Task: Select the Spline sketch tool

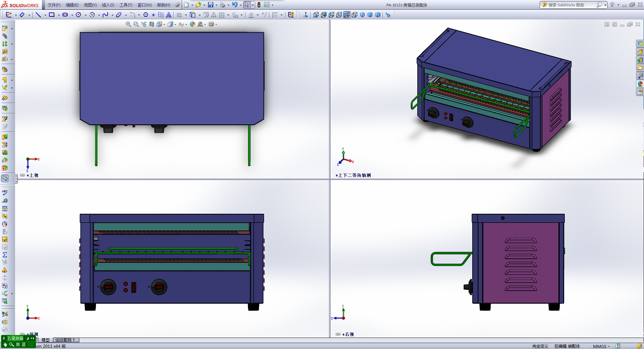Action: coord(105,15)
